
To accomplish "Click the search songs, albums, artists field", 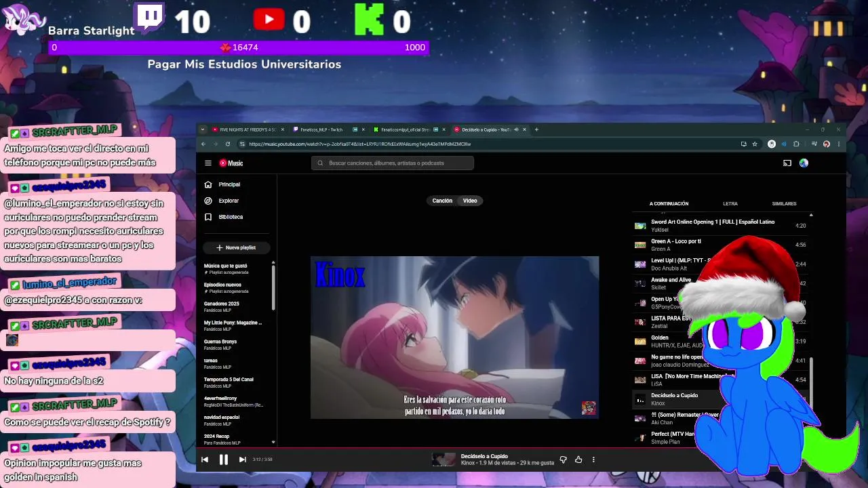I will (393, 163).
